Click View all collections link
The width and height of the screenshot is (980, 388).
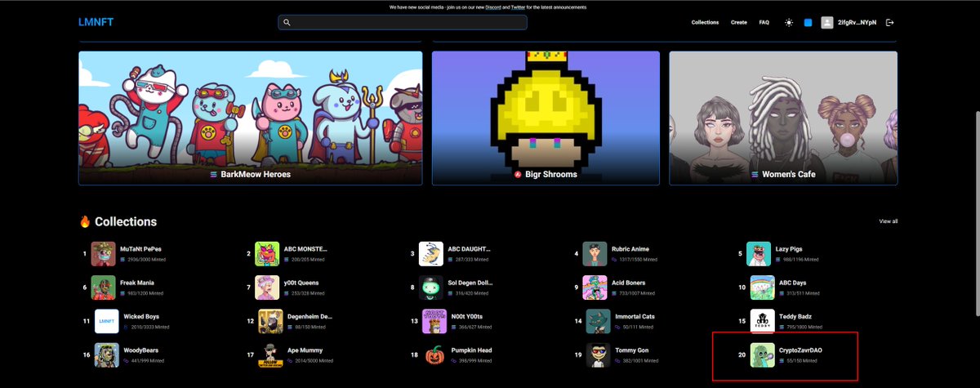point(889,221)
